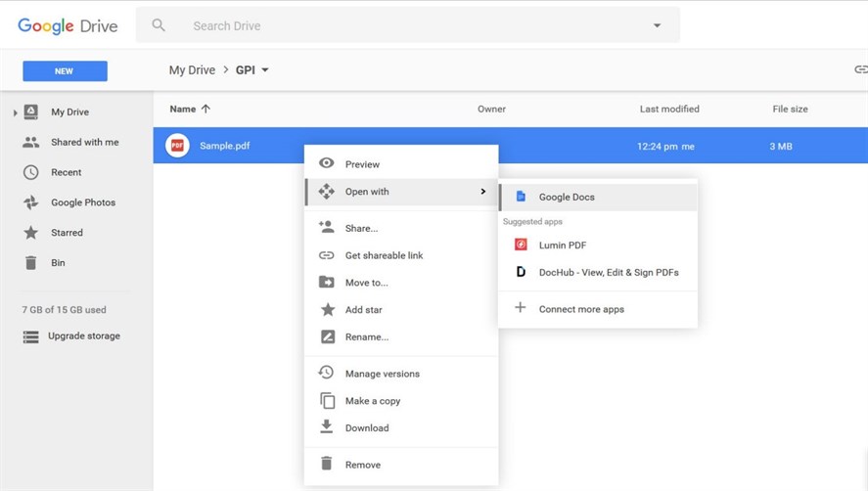Viewport: 868px width, 491px height.
Task: Select Make a copy menu entry
Action: pyautogui.click(x=372, y=401)
